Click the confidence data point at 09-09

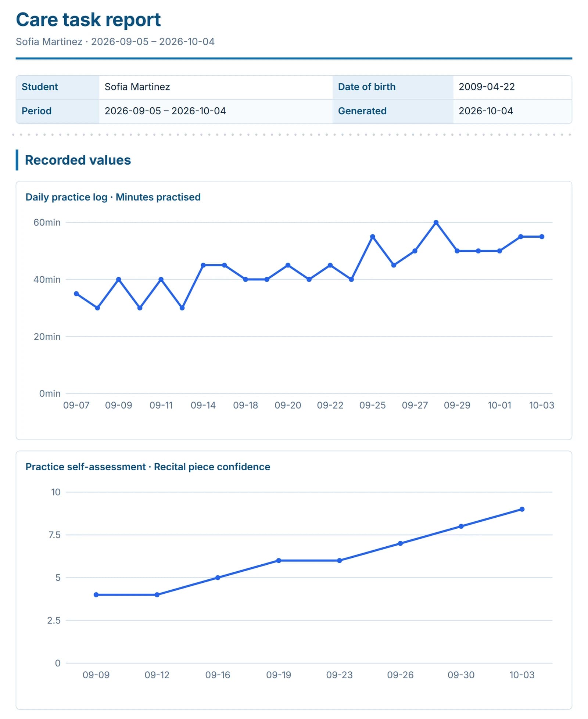(96, 595)
